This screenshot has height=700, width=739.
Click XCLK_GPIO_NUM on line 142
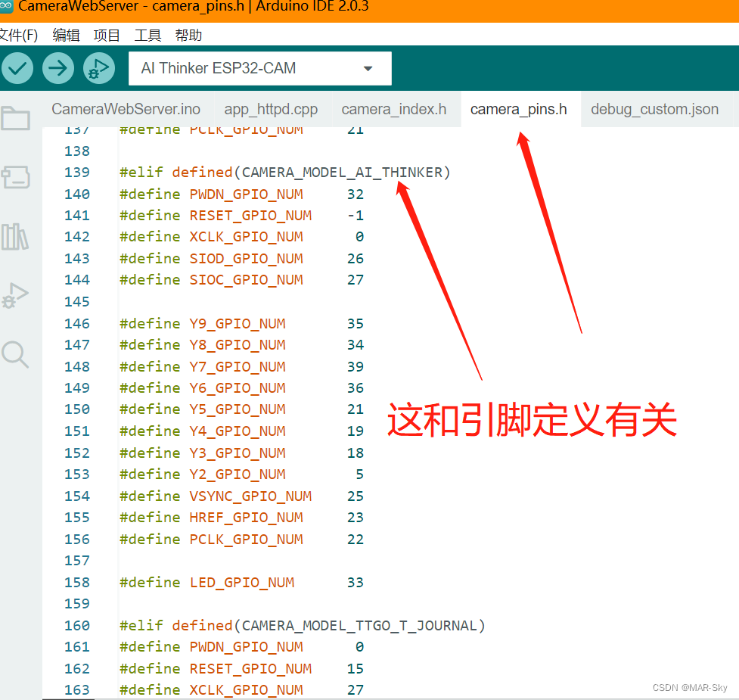[x=246, y=237]
